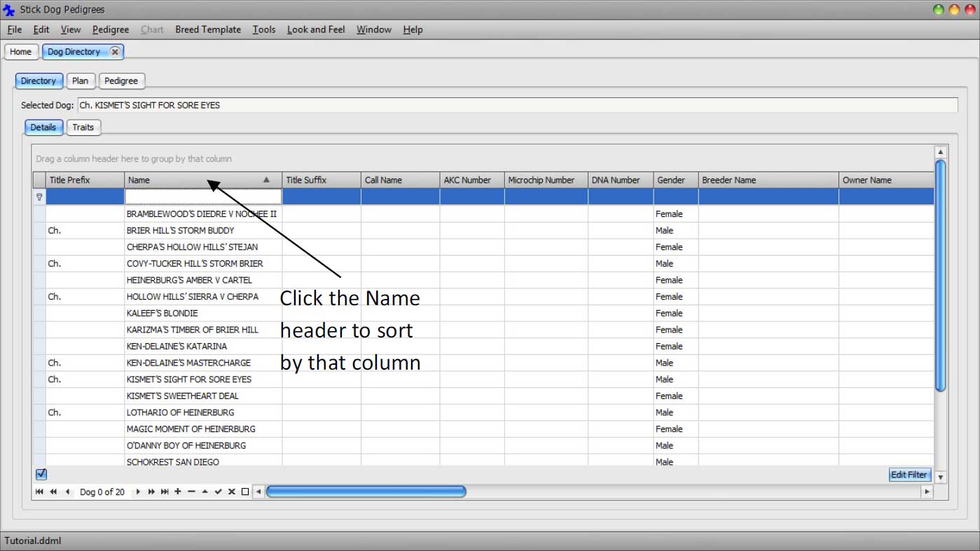This screenshot has height=551, width=980.
Task: Close the Dog Directory tab
Action: tap(115, 52)
